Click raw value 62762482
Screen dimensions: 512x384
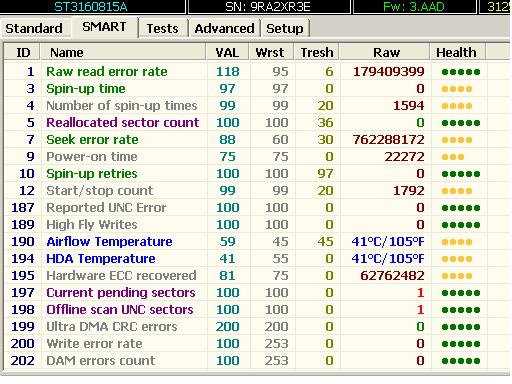click(392, 275)
